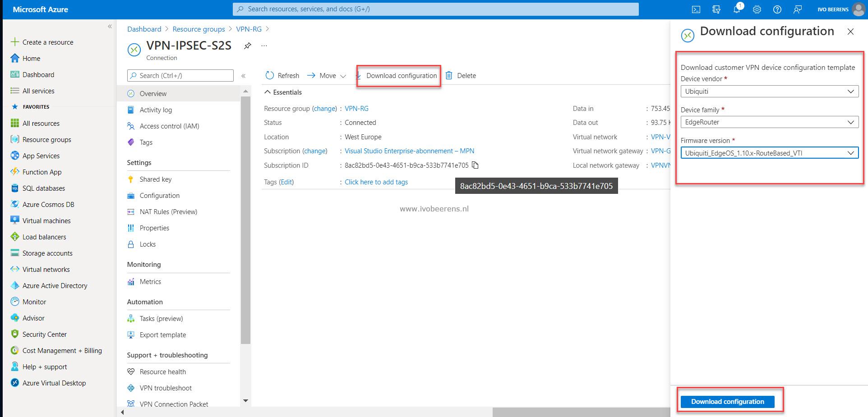
Task: Open Export template
Action: point(162,335)
